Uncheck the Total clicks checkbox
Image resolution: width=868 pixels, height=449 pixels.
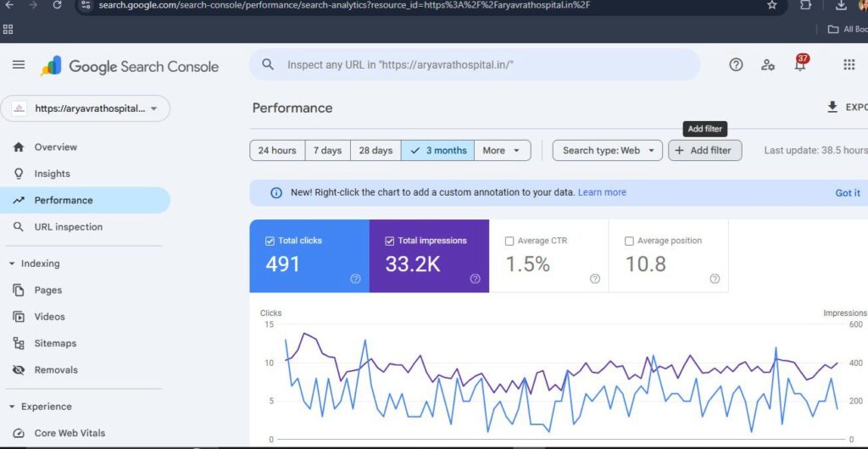[x=270, y=241]
